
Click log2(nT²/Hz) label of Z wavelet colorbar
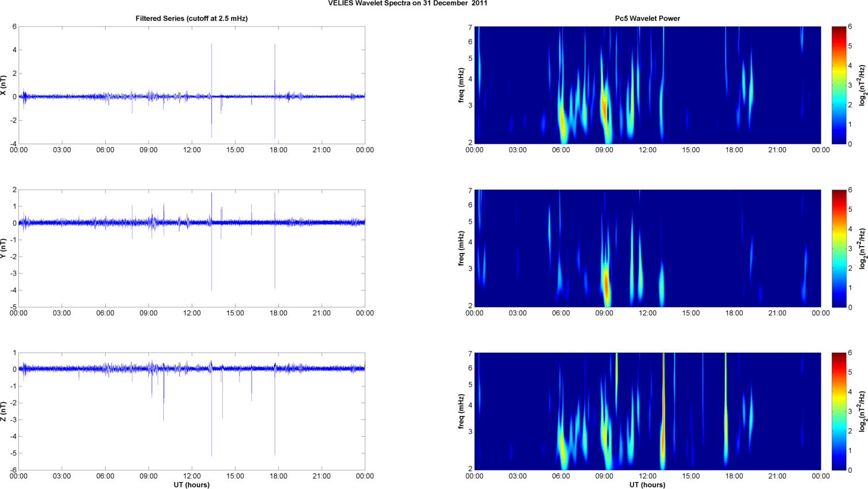pyautogui.click(x=863, y=411)
